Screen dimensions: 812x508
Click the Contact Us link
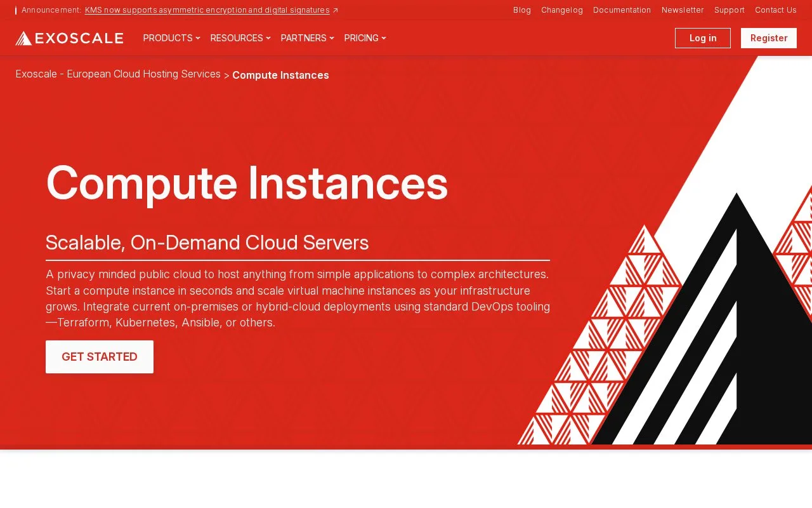coord(776,10)
